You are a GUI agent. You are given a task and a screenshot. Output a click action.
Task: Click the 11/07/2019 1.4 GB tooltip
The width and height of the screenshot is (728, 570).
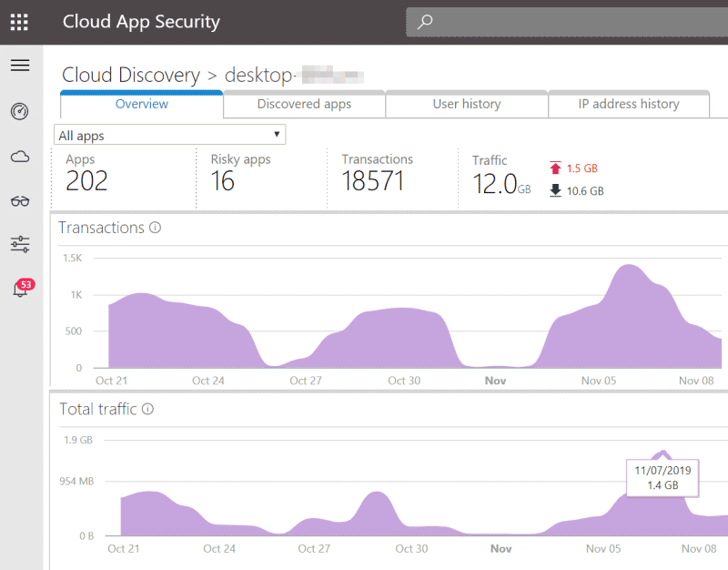click(662, 478)
